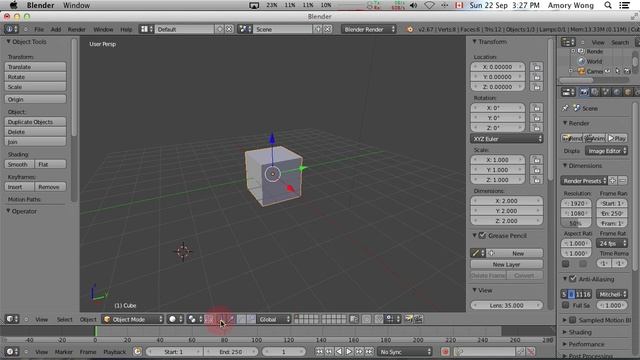The image size is (640, 360).
Task: Open the Select menu in 3D view header
Action: (64, 319)
